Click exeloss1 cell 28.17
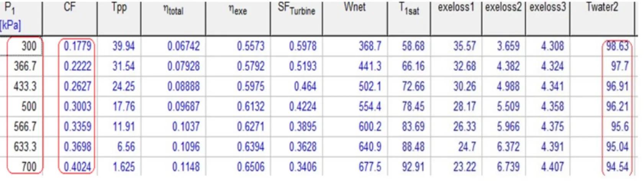The width and height of the screenshot is (644, 181). click(x=456, y=106)
